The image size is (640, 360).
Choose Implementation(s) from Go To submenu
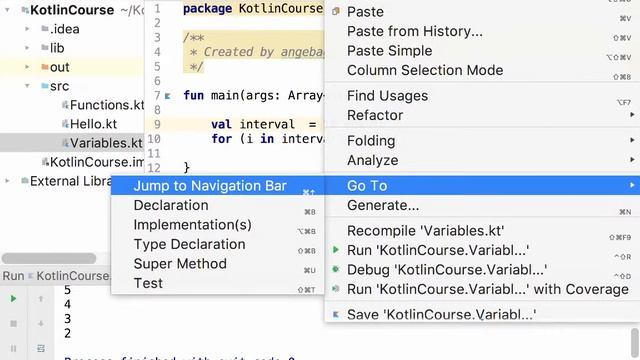pos(218,225)
